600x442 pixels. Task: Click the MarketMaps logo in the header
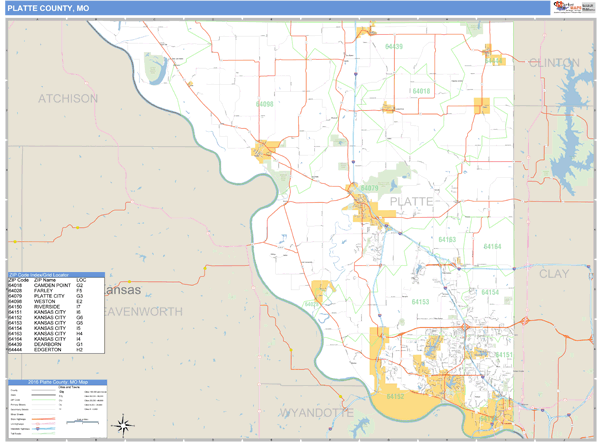[566, 8]
